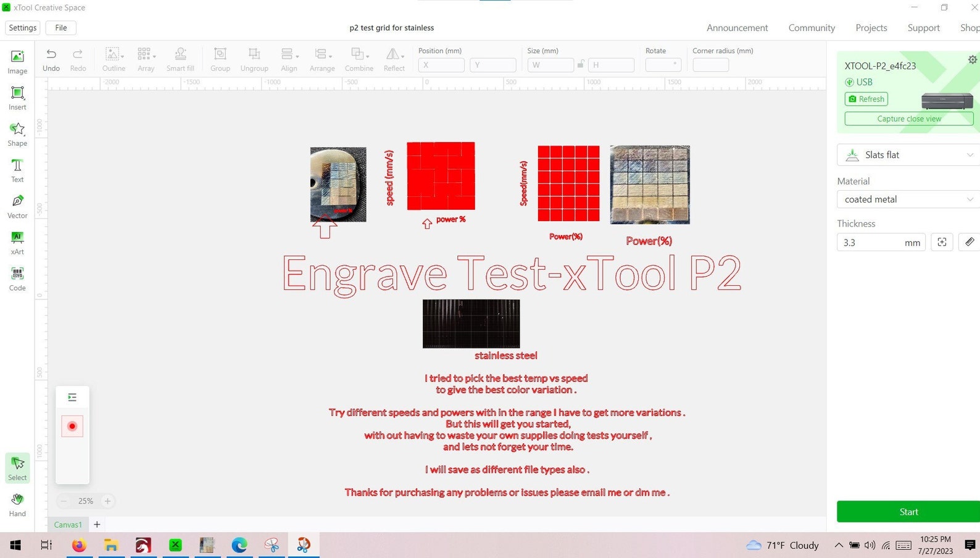Open the Projects section
This screenshot has height=558, width=980.
871,28
